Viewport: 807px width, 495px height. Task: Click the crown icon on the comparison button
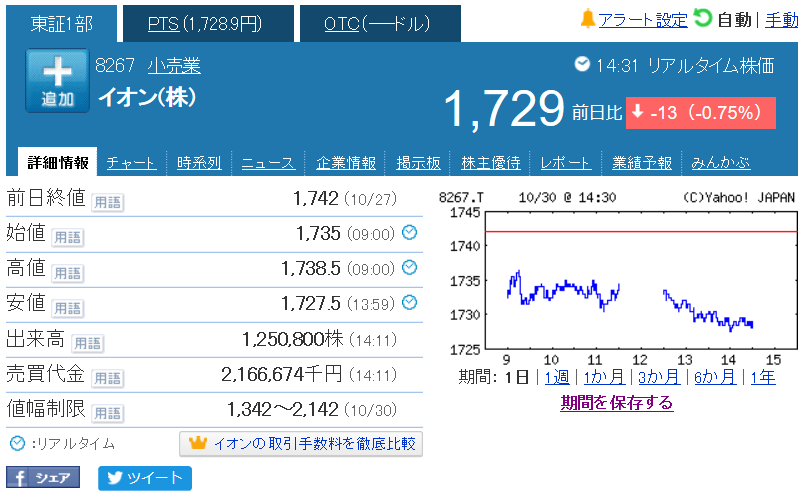[x=198, y=443]
